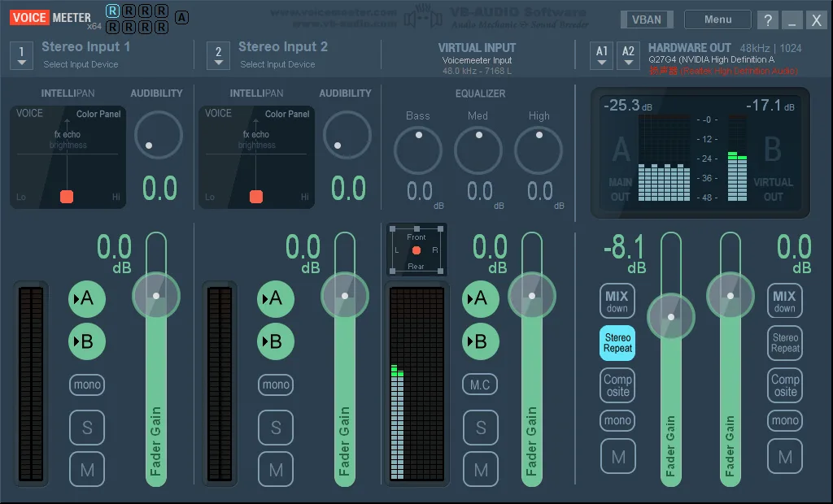The width and height of the screenshot is (833, 504).
Task: Toggle the M.C button on Virtual Input
Action: 480,385
